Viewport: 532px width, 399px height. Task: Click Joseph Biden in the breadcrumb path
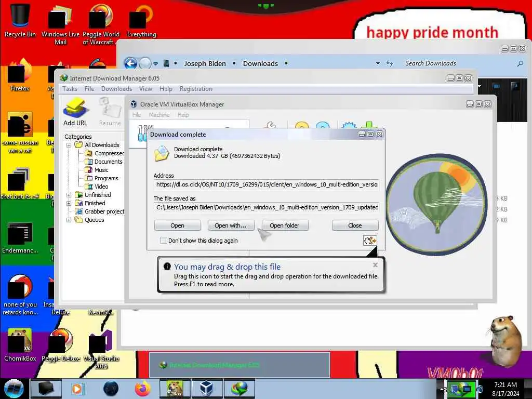(205, 63)
